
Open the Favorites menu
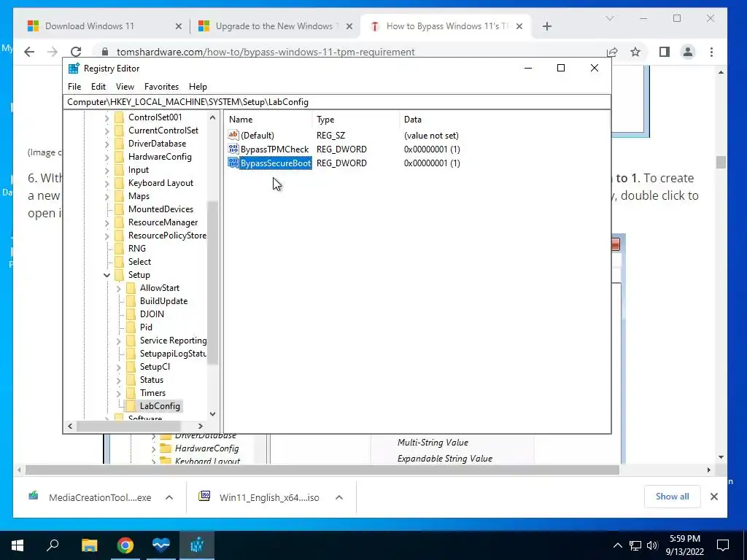[161, 87]
